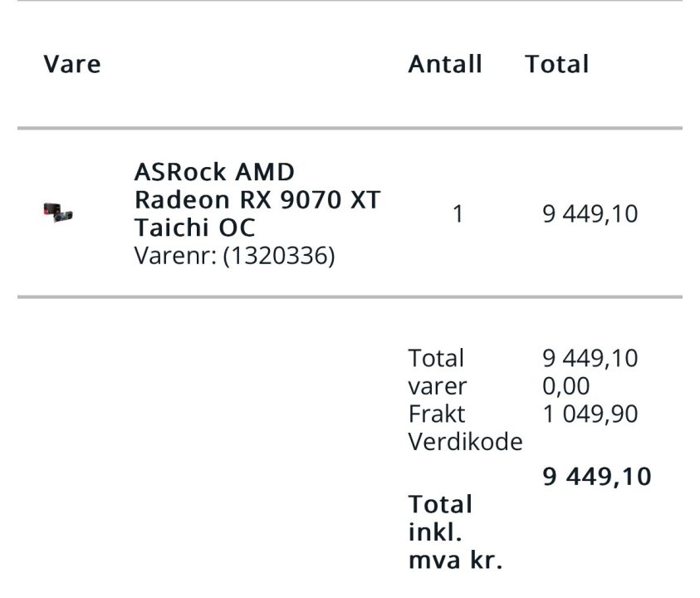Click the divider line below the product row
Screen dimensions: 700x598
[x=350, y=297]
